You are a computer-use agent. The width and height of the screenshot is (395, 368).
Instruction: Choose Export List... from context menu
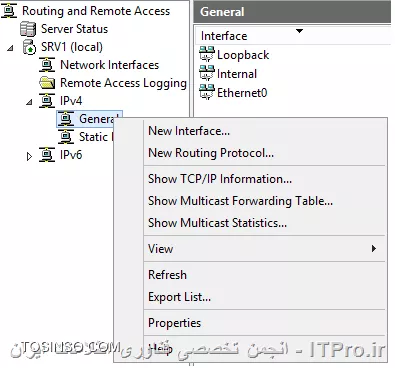(265, 297)
